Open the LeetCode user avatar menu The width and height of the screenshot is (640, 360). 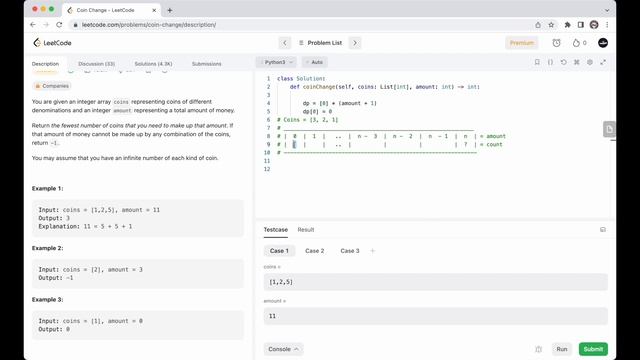(603, 43)
